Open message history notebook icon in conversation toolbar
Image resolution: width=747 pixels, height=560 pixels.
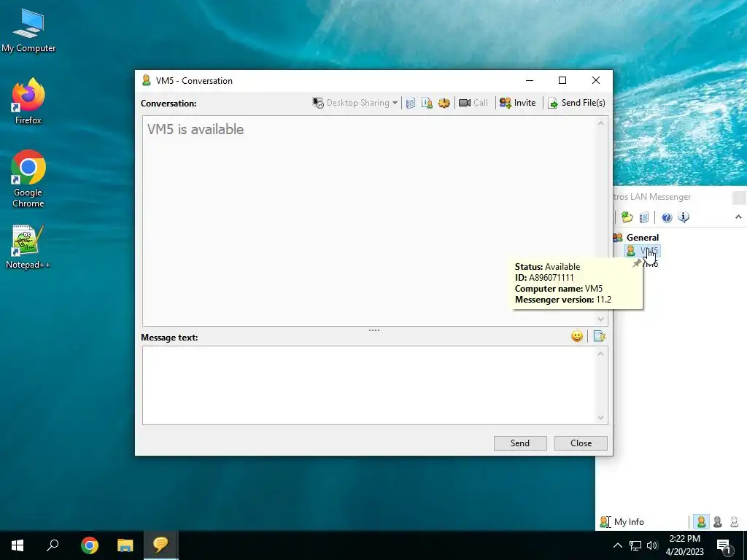tap(411, 103)
